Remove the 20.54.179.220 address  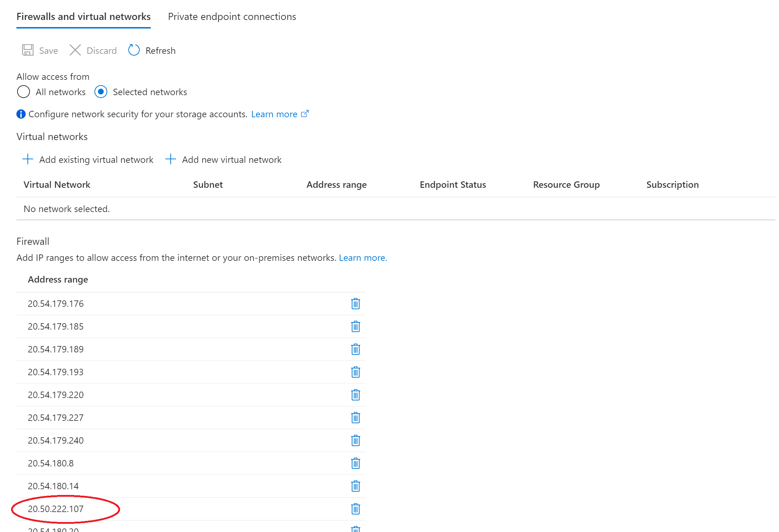click(355, 395)
